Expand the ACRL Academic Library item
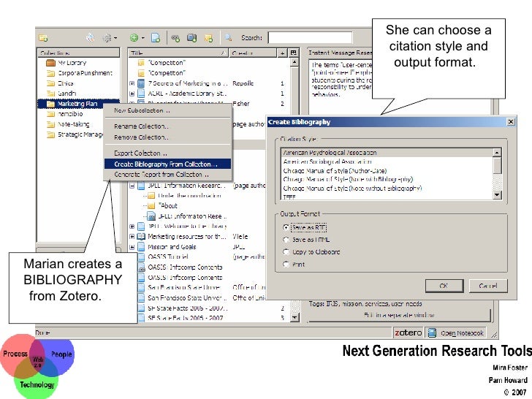 [132, 94]
